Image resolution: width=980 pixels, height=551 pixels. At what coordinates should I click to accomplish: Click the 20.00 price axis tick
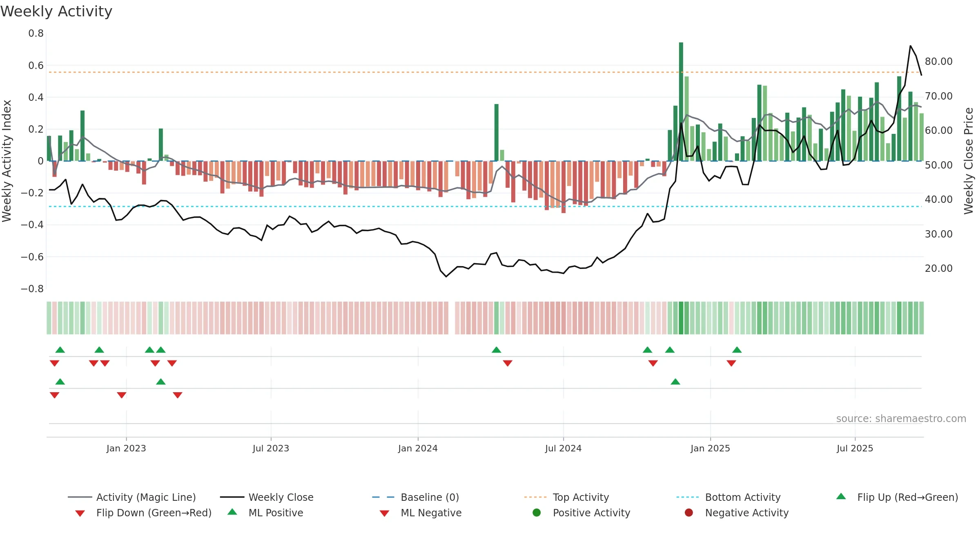tap(938, 268)
